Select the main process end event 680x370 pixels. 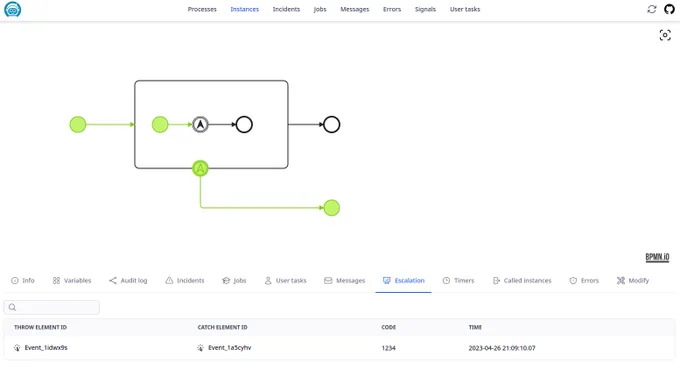tap(332, 124)
